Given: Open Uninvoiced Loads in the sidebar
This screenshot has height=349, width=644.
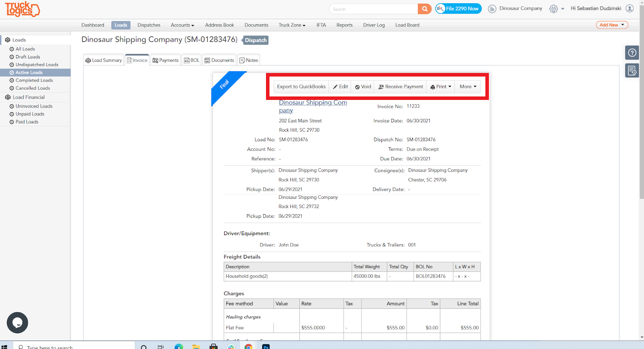Looking at the screenshot, I should [34, 106].
